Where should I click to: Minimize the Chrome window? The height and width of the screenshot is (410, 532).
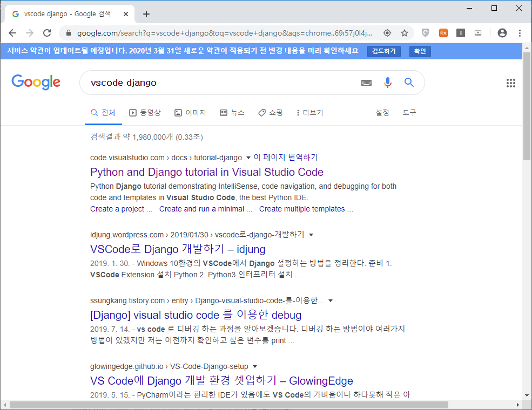(469, 8)
